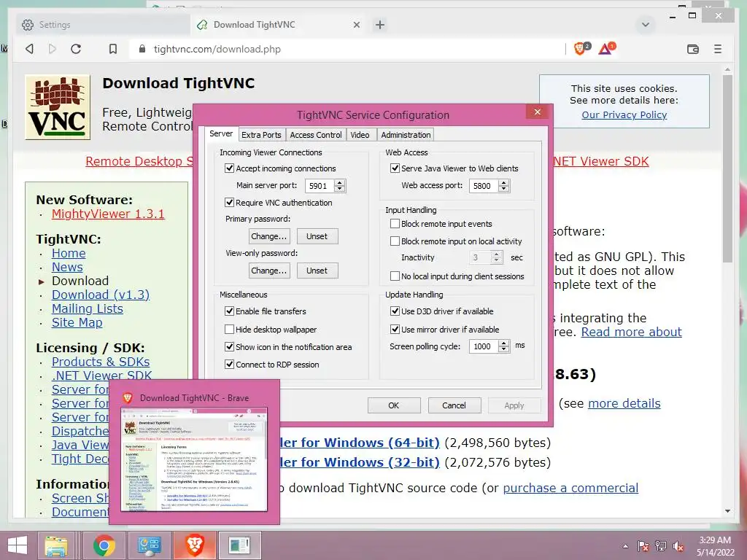747x560 pixels.
Task: Switch to the Extra Ports tab
Action: (x=261, y=135)
